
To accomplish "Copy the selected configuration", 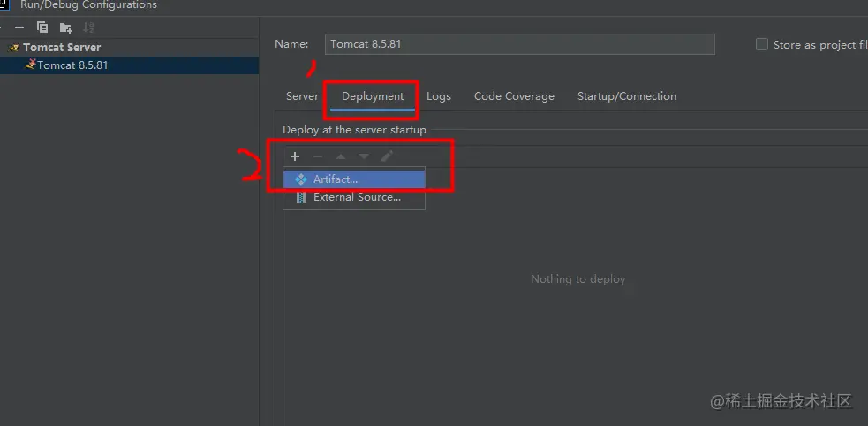I will [x=42, y=27].
